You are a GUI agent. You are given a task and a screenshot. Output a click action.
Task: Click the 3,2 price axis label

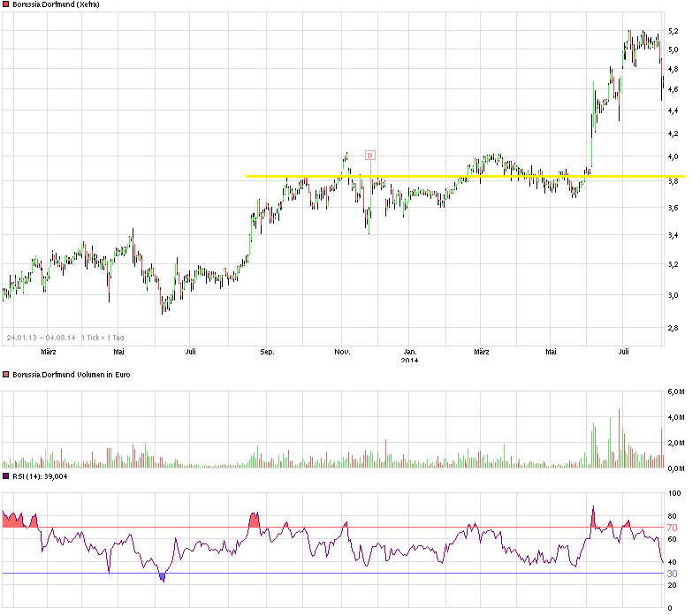[x=673, y=264]
